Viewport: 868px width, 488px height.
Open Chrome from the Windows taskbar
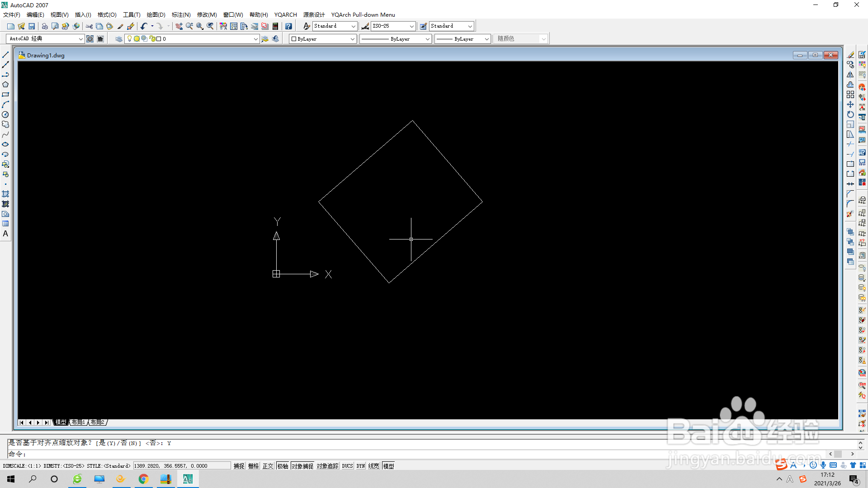[143, 479]
